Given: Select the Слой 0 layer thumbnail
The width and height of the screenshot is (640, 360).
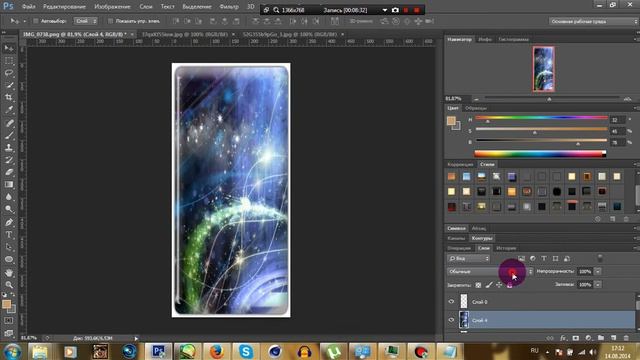Looking at the screenshot, I should pyautogui.click(x=464, y=301).
